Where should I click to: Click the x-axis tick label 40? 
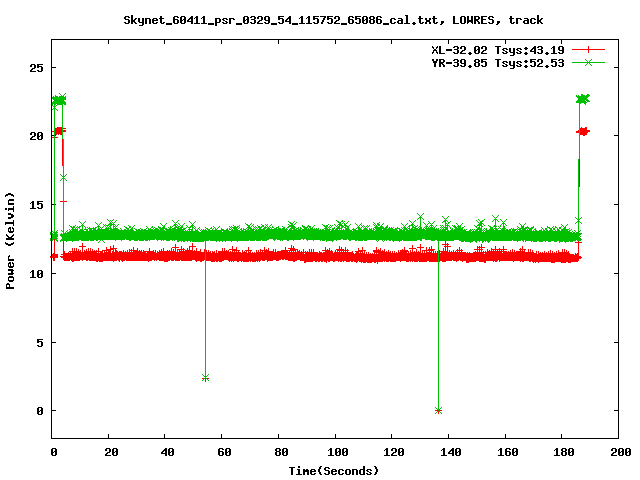[x=168, y=452]
